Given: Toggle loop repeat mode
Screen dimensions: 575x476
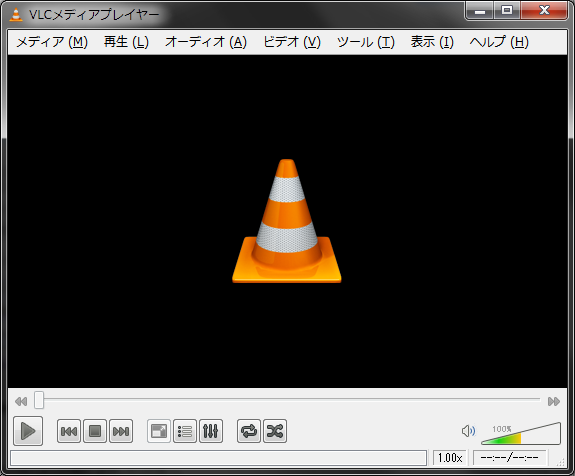Looking at the screenshot, I should point(249,431).
